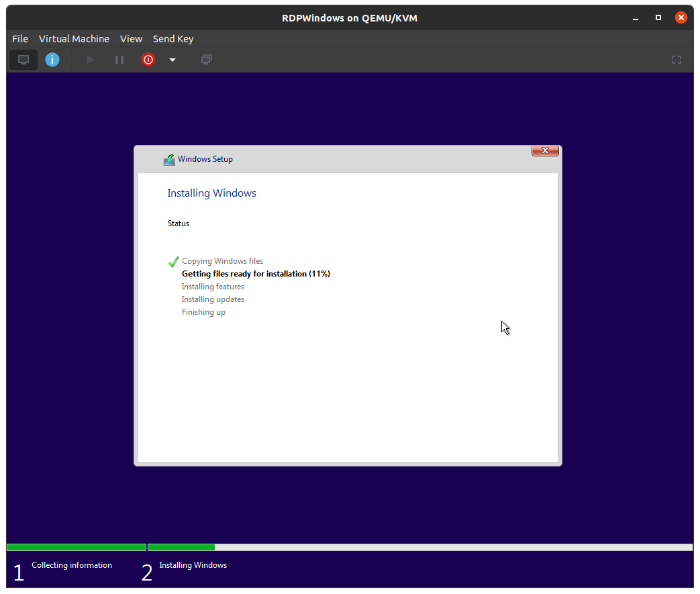The image size is (700, 594).
Task: Click the 'Getting files ready for installation' status
Action: pyautogui.click(x=256, y=274)
